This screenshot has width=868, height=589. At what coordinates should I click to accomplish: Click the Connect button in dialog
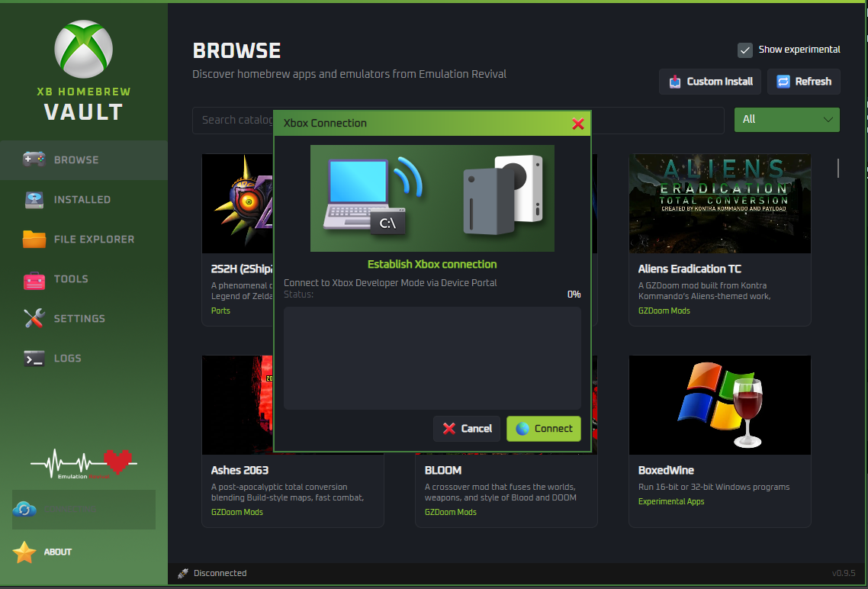tap(544, 429)
